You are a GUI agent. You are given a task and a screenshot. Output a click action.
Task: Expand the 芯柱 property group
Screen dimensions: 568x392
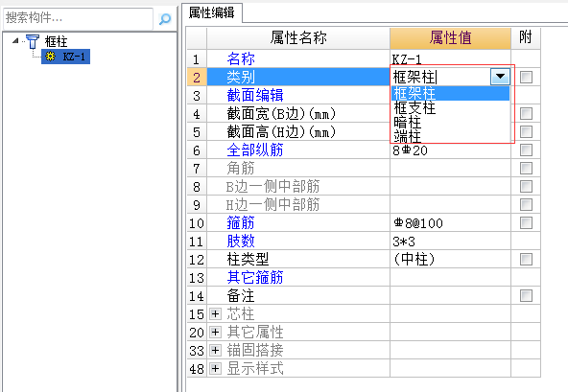click(215, 313)
